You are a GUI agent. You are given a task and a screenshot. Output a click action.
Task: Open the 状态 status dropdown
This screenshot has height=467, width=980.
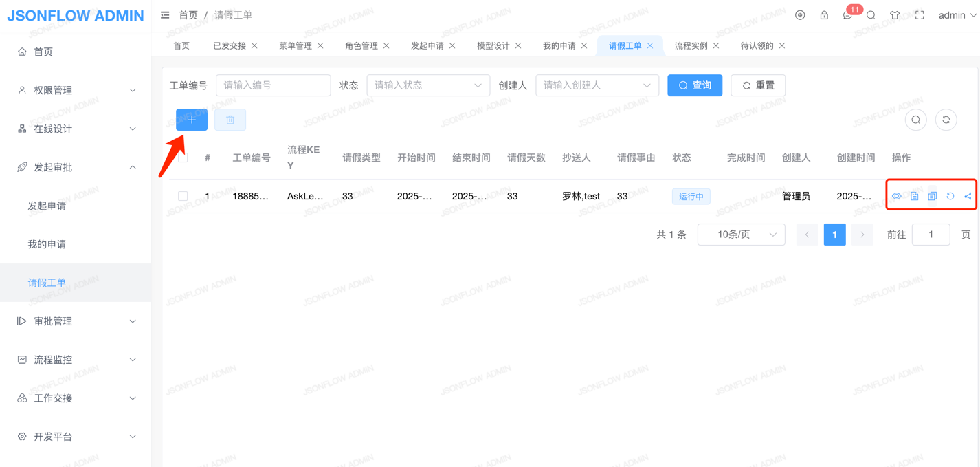pos(428,85)
